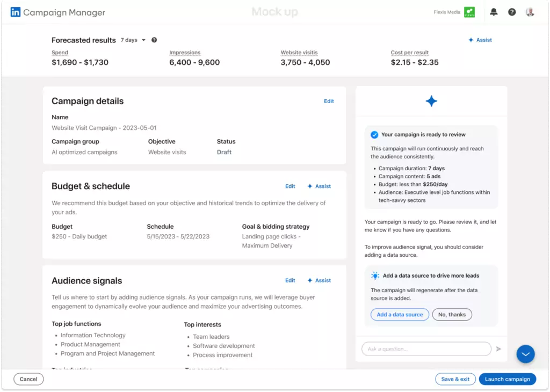Click the AI sparkle icon atop assistant panel
550x392 pixels.
tap(431, 101)
